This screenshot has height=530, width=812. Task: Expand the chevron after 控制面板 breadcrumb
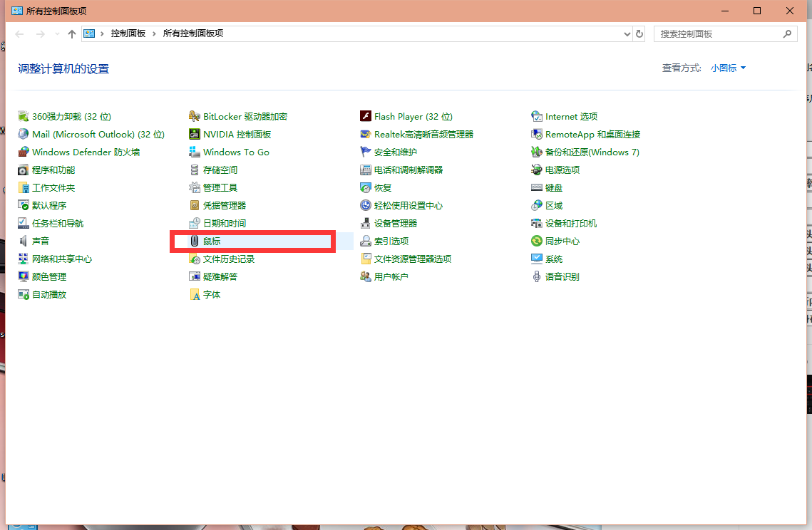154,34
